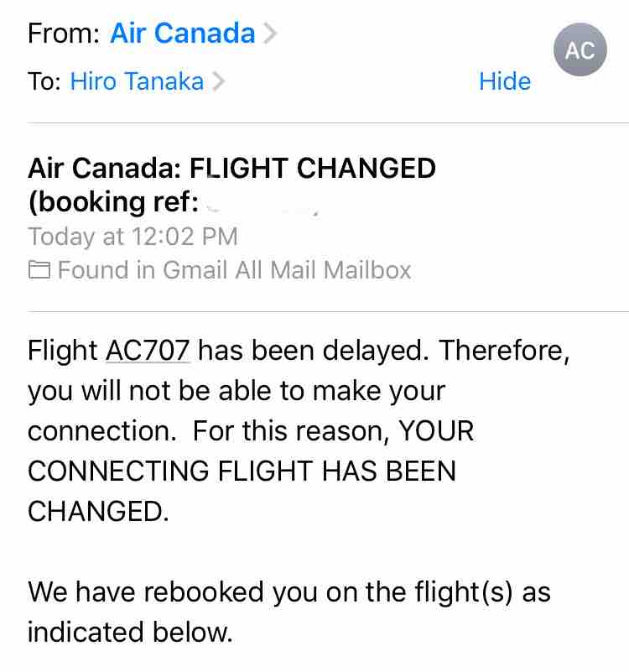Viewport: 629px width, 672px height.
Task: Click the 'indicated below.' closing line
Action: [130, 632]
